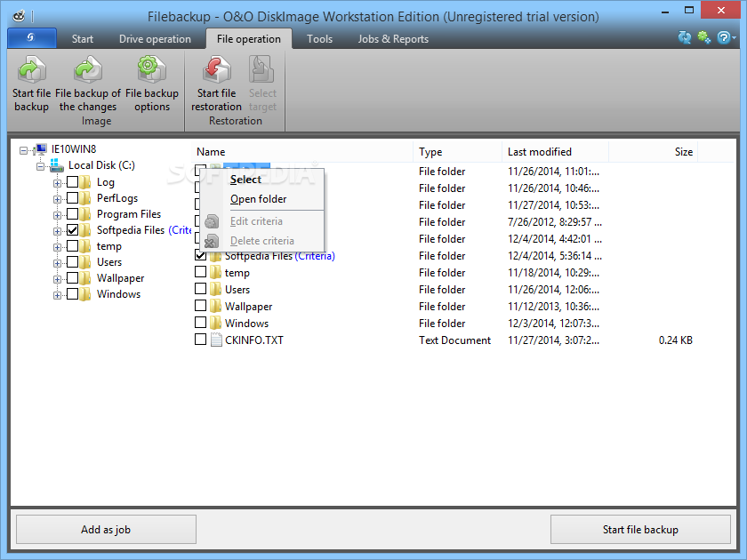747x560 pixels.
Task: Click the bottom Start file backup button
Action: 640,529
